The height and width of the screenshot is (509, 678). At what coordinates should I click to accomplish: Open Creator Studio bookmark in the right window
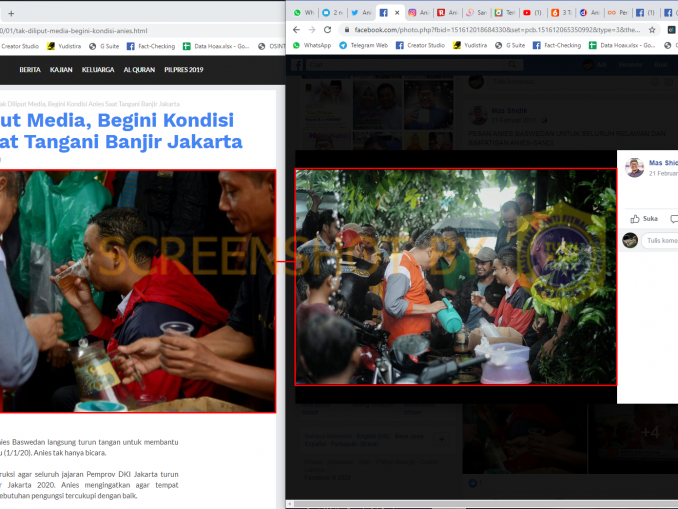[x=420, y=45]
